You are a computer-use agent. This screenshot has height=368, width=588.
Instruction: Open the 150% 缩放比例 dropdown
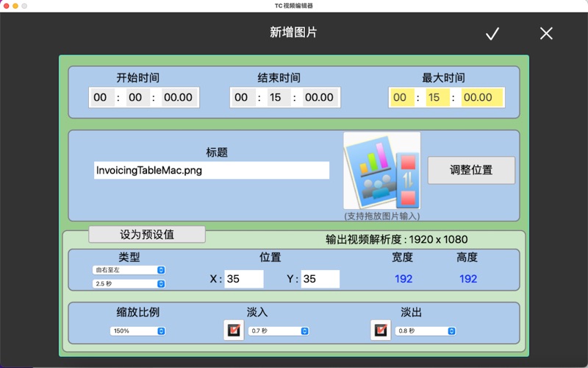(x=137, y=330)
